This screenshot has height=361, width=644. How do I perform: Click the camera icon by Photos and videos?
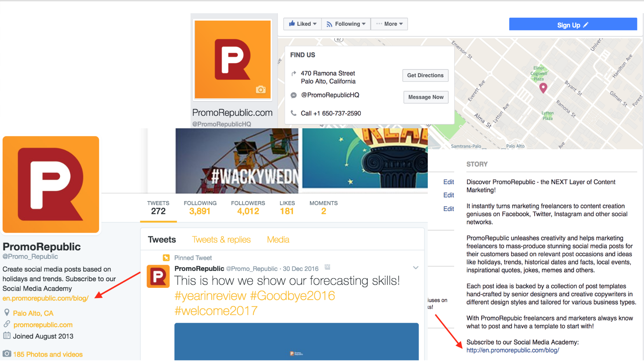(x=7, y=354)
